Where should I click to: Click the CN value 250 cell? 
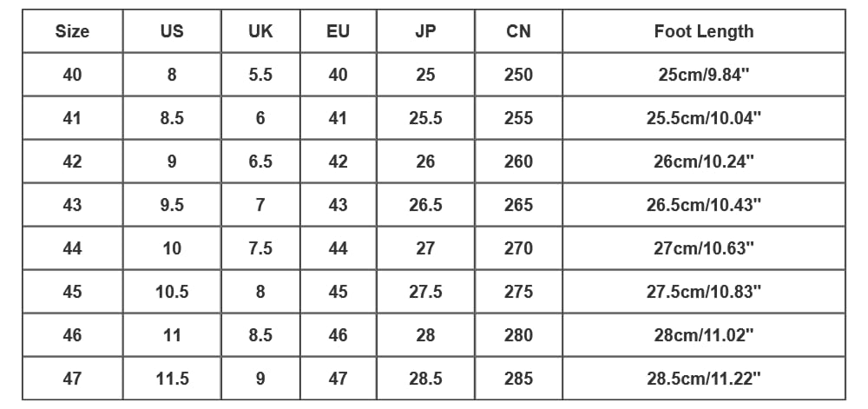(x=518, y=75)
